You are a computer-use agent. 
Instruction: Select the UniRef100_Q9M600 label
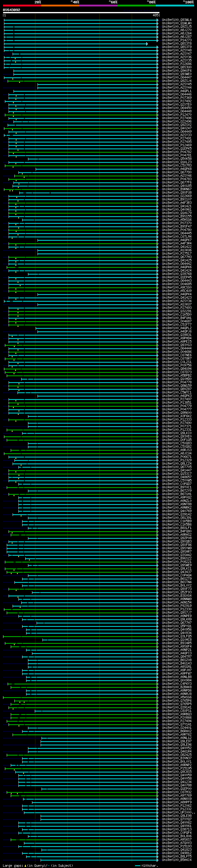pos(176,413)
